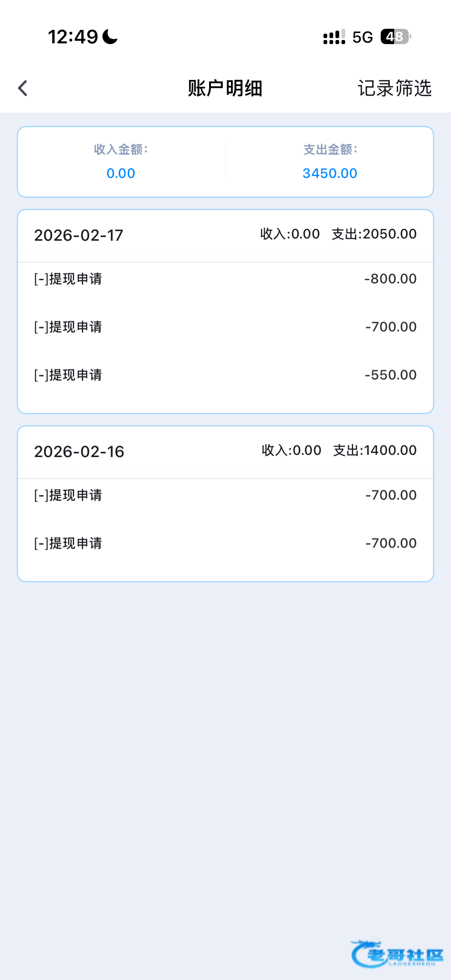Tap the 账户明细 page title
The width and height of the screenshot is (451, 980).
(225, 88)
